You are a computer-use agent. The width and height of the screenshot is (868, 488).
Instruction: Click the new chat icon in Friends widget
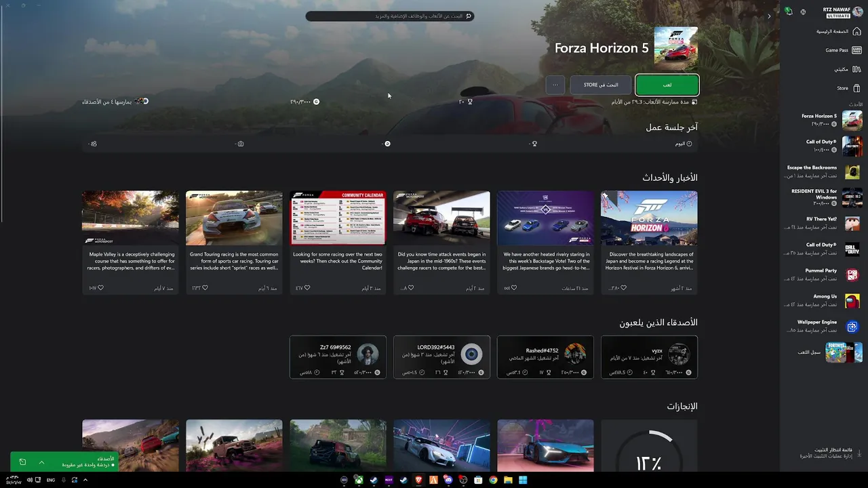(22, 462)
